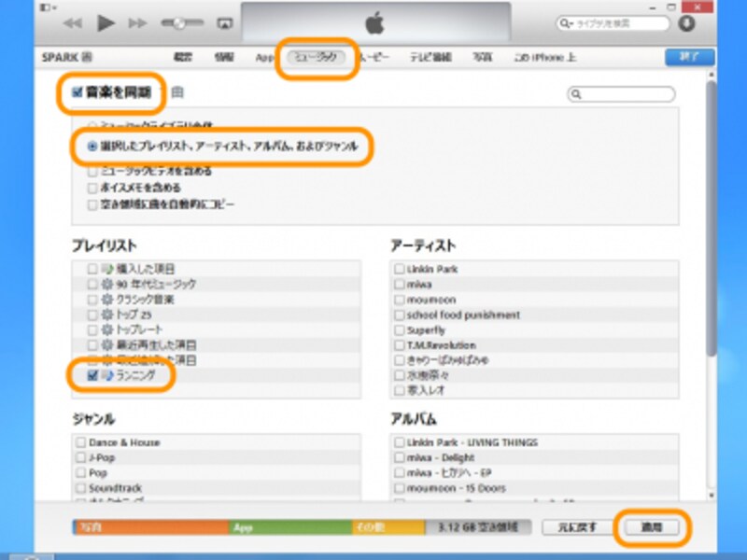Enable auto-fill free space with songs checkbox
The image size is (747, 560).
(92, 204)
